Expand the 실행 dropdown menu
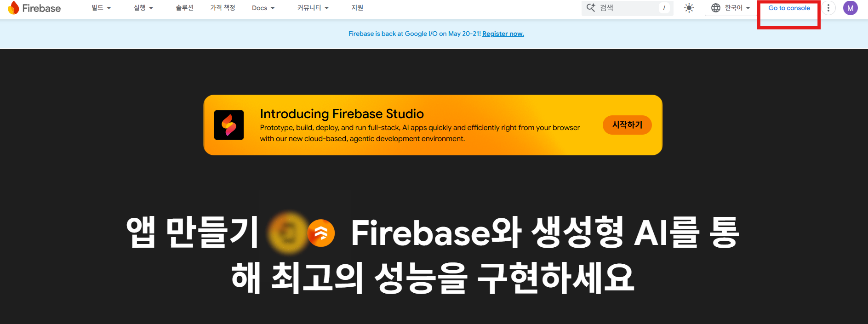Image resolution: width=868 pixels, height=324 pixels. (143, 8)
